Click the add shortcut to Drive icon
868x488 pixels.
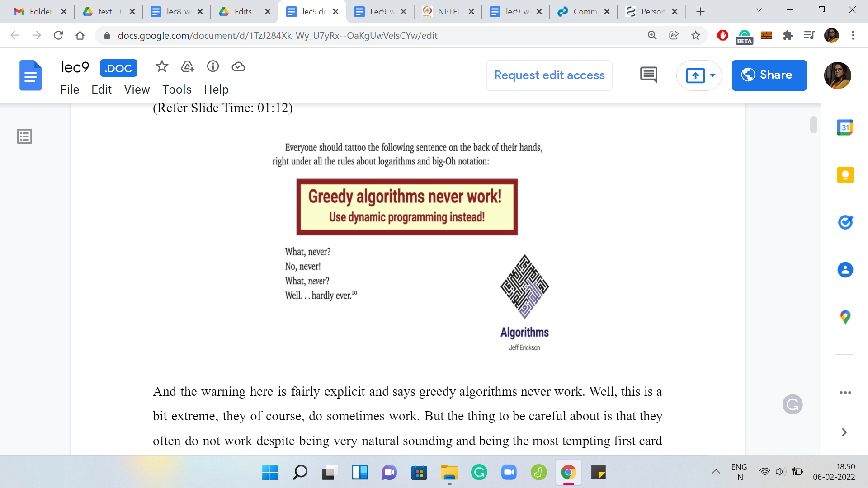point(187,67)
